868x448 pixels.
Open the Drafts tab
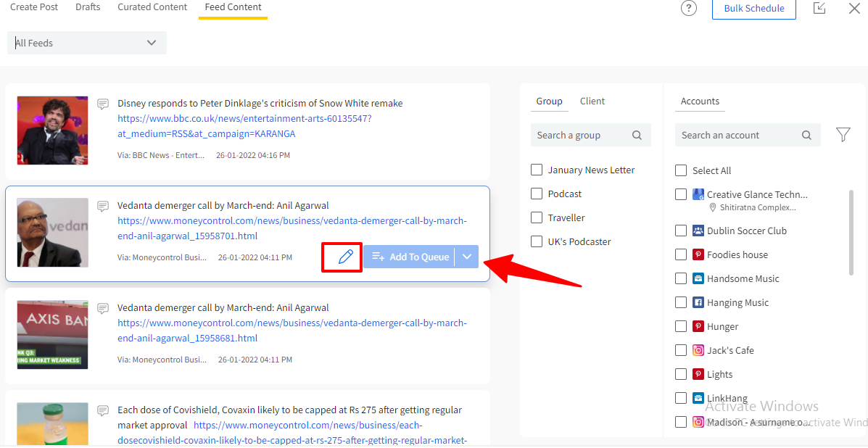click(x=88, y=7)
